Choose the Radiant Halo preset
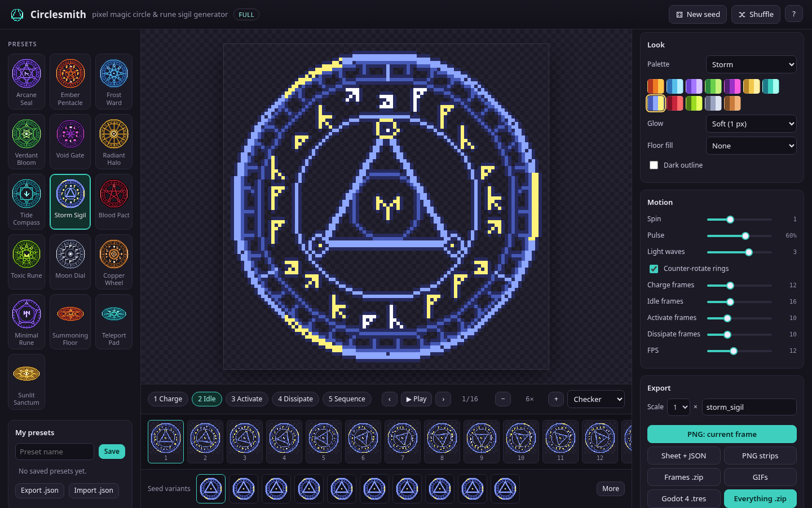This screenshot has height=508, width=812. tap(114, 142)
